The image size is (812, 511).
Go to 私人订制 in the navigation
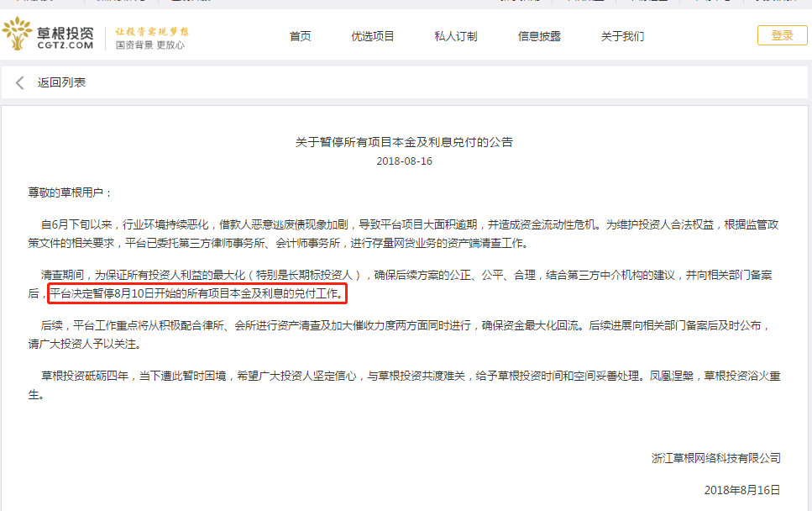(455, 36)
